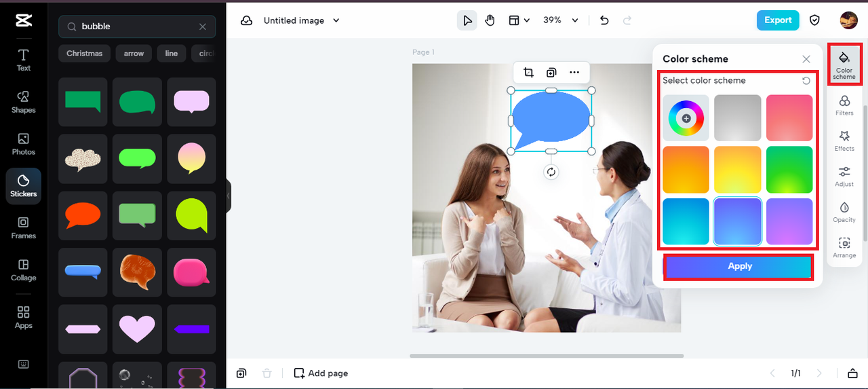The width and height of the screenshot is (868, 389).
Task: Click the keyboard shortcuts icon
Action: coord(24,364)
